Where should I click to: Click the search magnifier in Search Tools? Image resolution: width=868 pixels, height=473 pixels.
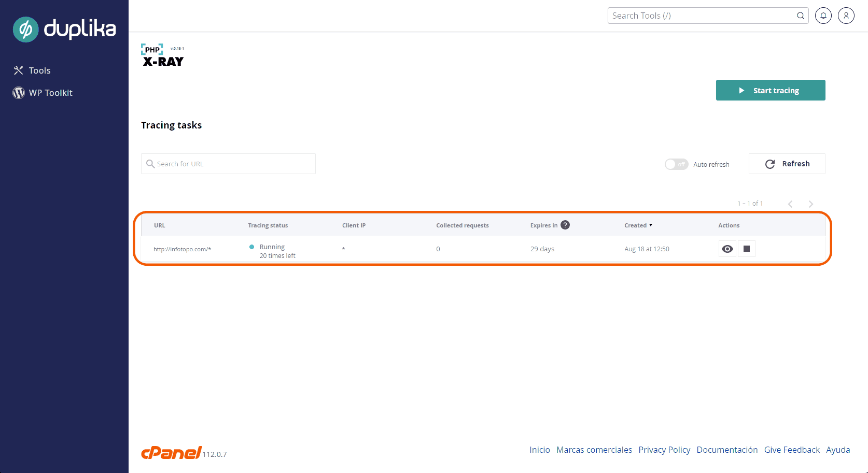(800, 16)
